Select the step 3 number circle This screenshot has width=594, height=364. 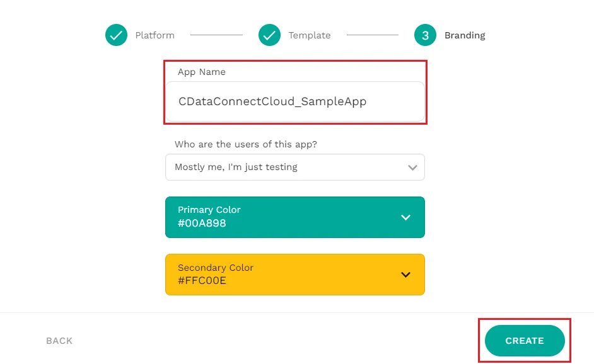pyautogui.click(x=425, y=35)
